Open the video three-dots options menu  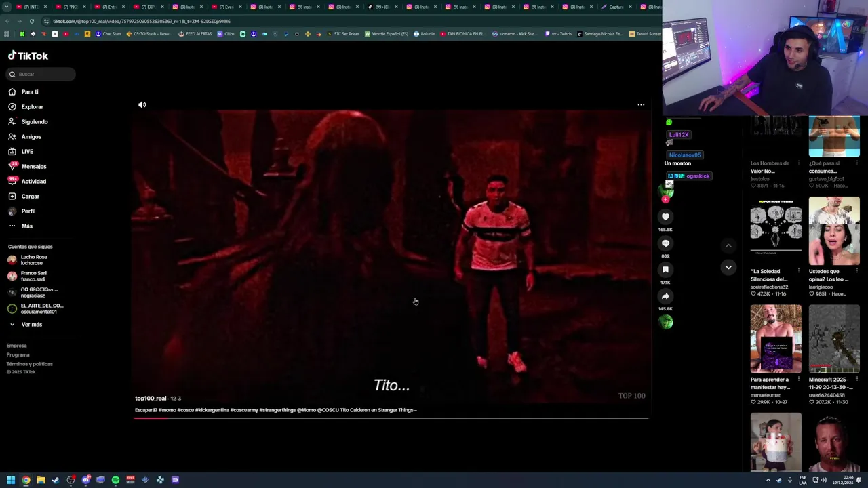point(641,104)
